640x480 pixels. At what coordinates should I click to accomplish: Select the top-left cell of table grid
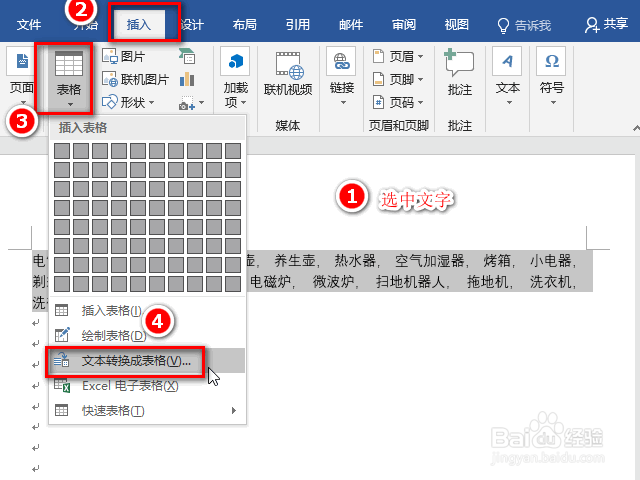click(62, 151)
